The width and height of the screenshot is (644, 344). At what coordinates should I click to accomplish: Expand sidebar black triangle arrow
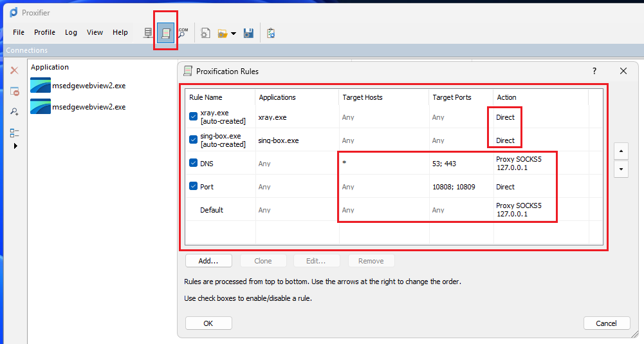[15, 146]
